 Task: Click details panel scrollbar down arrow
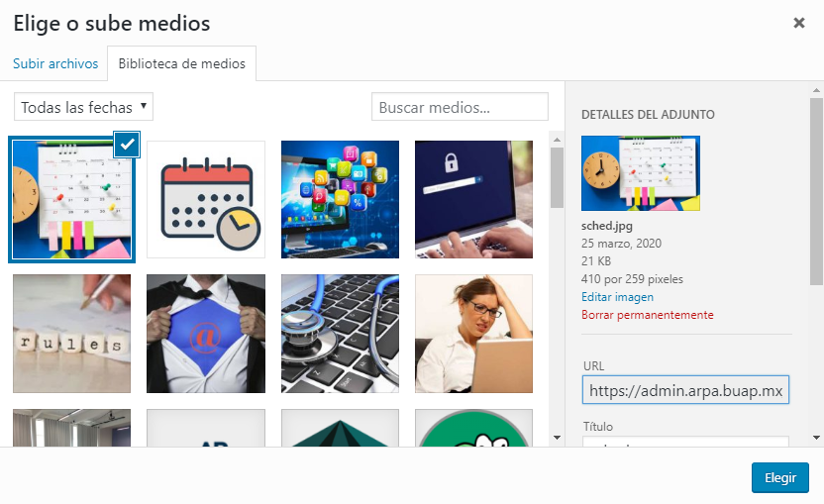(x=816, y=438)
